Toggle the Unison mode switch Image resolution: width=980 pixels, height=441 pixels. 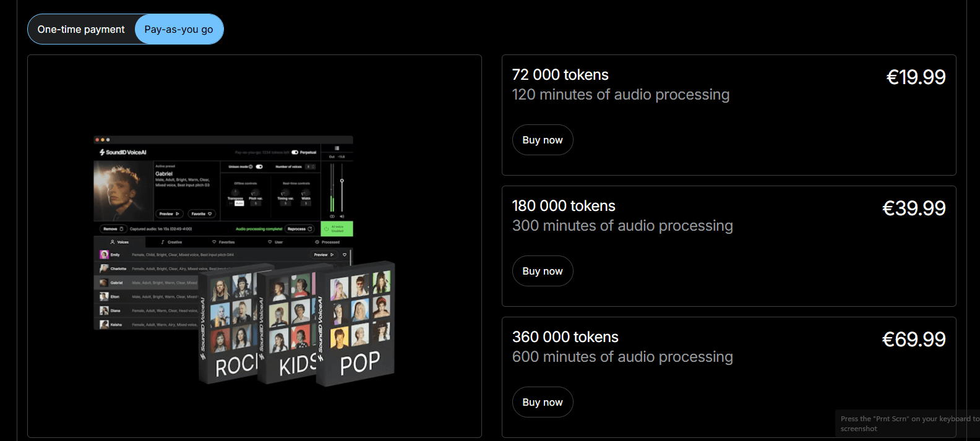259,166
